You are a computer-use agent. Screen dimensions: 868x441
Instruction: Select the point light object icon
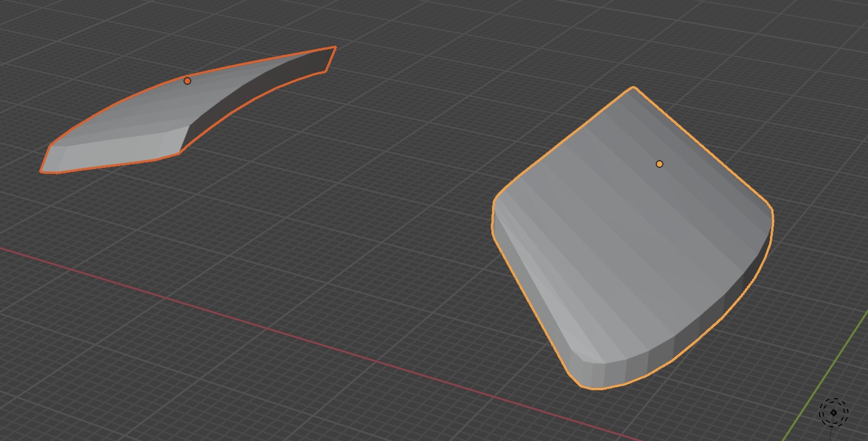click(x=833, y=412)
